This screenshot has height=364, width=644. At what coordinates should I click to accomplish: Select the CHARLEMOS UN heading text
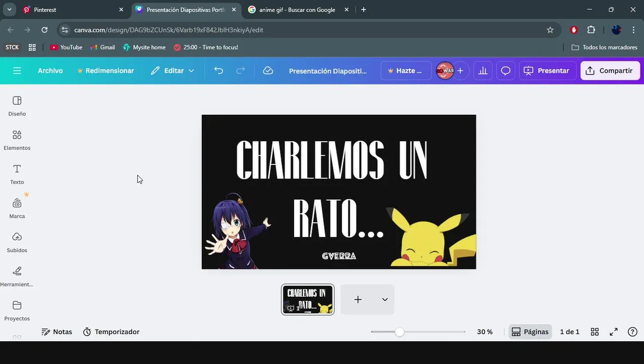[x=331, y=160]
